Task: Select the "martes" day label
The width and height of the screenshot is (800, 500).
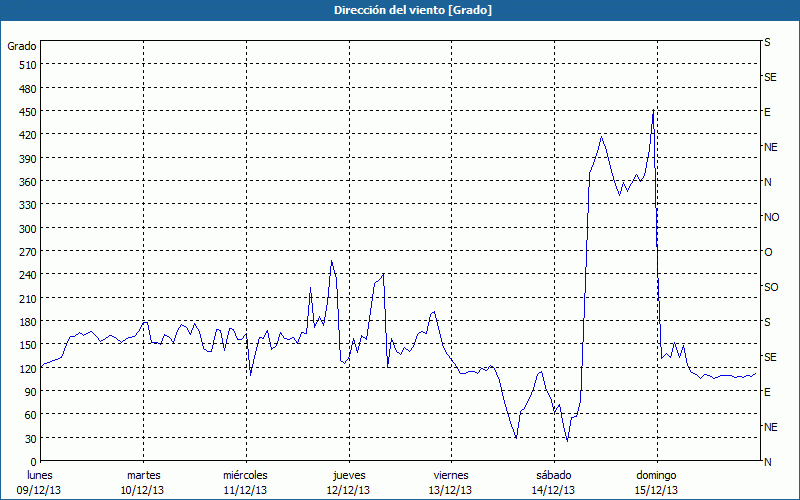Action: (x=144, y=475)
